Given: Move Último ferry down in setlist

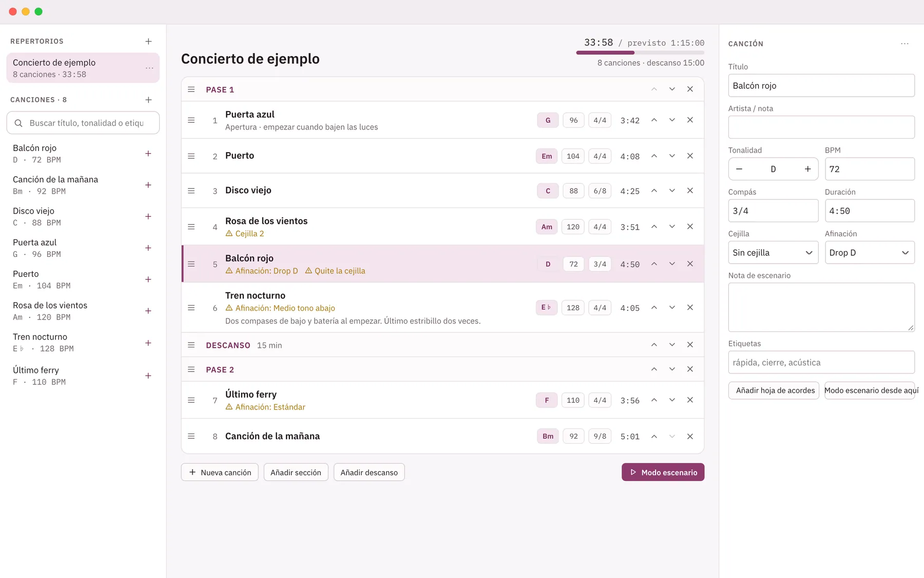Looking at the screenshot, I should point(672,400).
